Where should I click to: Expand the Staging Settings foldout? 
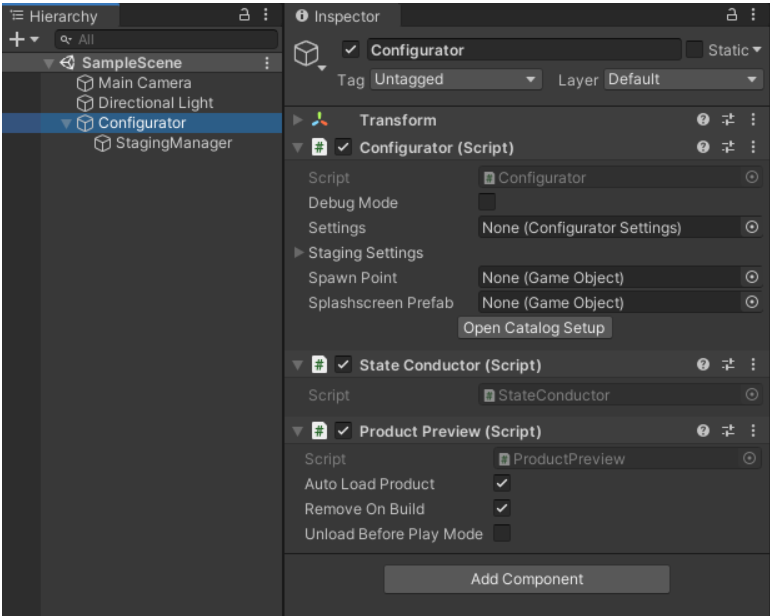click(x=298, y=253)
